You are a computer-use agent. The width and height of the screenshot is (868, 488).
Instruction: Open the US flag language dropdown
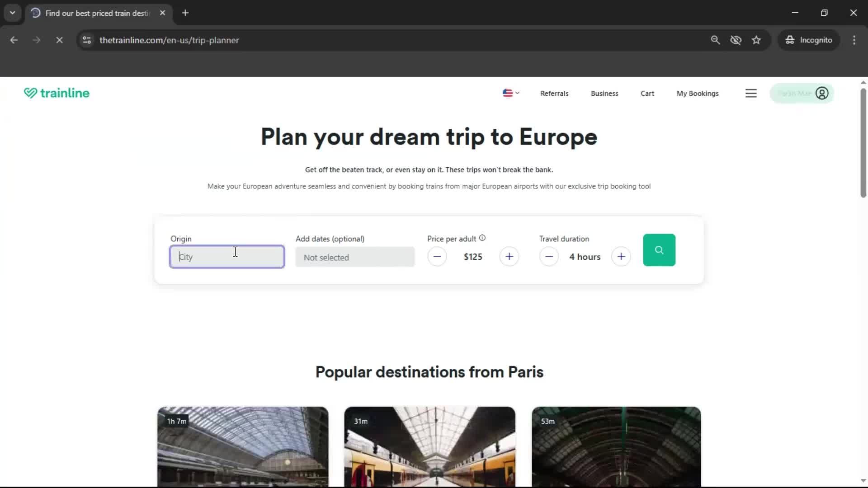511,93
